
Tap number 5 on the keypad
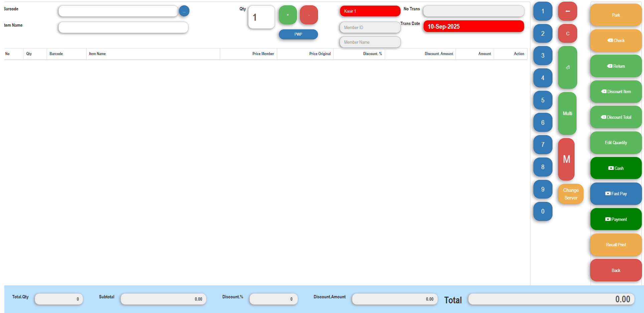(x=543, y=100)
